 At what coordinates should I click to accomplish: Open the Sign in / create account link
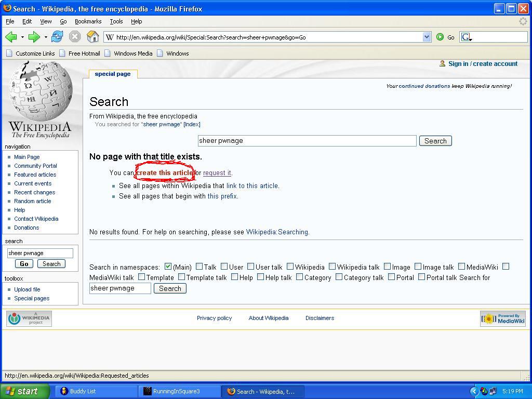click(x=483, y=64)
